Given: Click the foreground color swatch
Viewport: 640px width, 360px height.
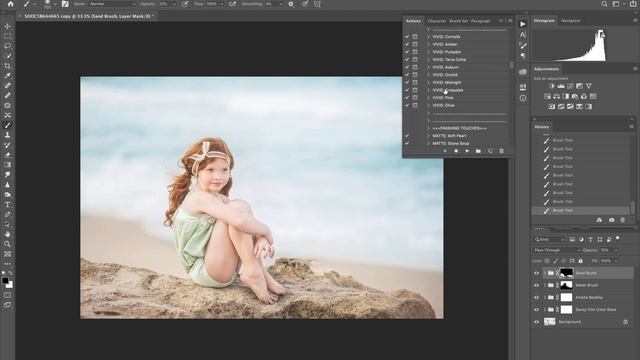Looking at the screenshot, I should pos(5,281).
